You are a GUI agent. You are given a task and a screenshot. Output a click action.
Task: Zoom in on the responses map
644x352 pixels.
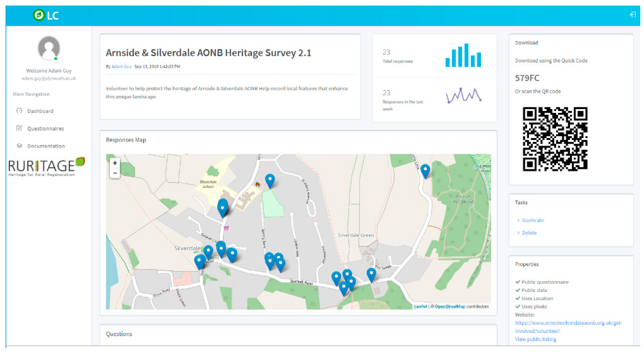tap(115, 163)
